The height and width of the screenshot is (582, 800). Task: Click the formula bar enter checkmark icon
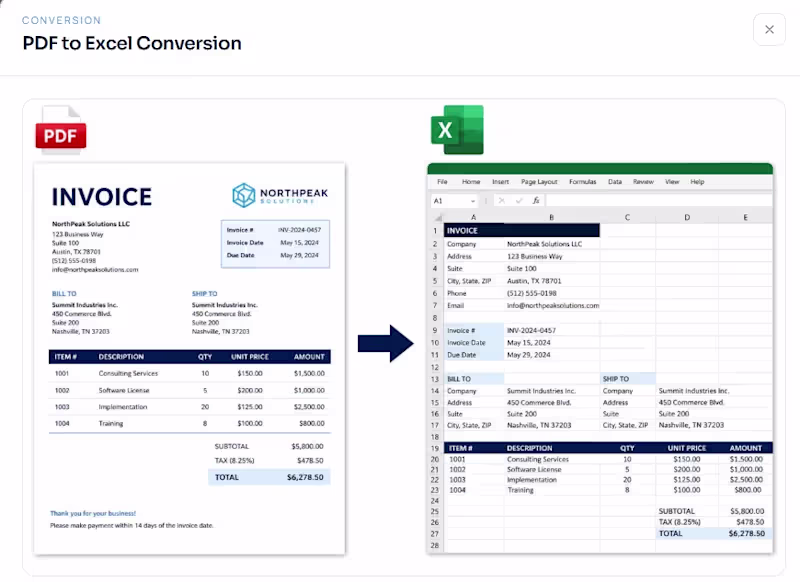pos(519,200)
